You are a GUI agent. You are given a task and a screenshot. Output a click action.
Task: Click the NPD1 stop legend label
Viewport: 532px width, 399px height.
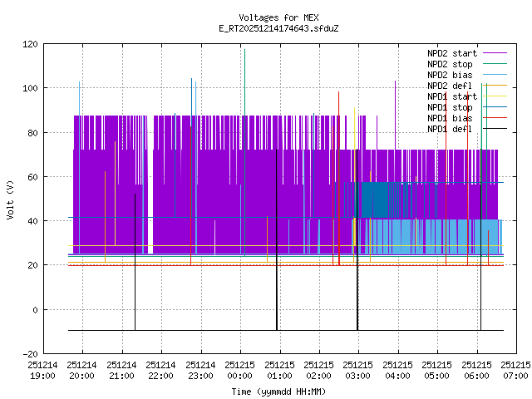[x=450, y=107]
